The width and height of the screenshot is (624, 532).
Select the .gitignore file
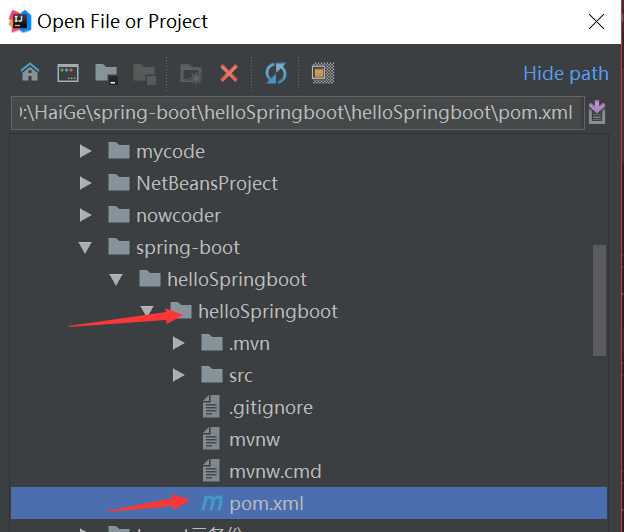click(x=270, y=408)
